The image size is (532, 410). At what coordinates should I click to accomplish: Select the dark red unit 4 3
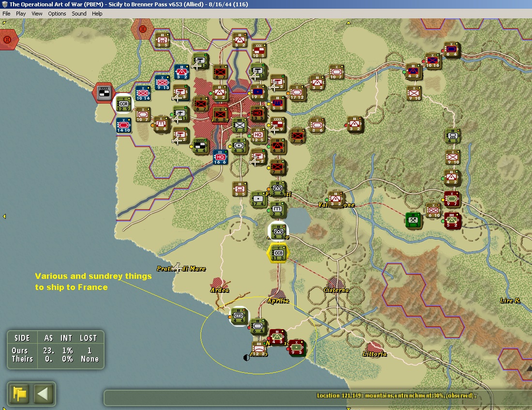click(x=277, y=337)
